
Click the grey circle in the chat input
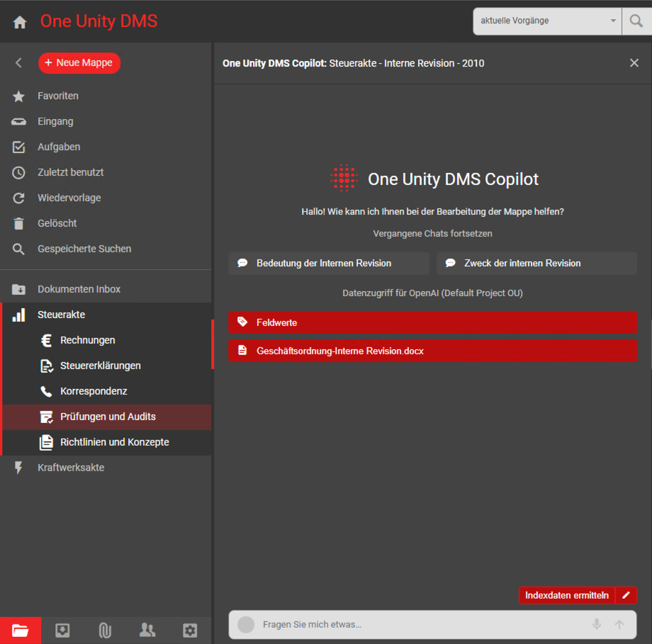coord(246,624)
